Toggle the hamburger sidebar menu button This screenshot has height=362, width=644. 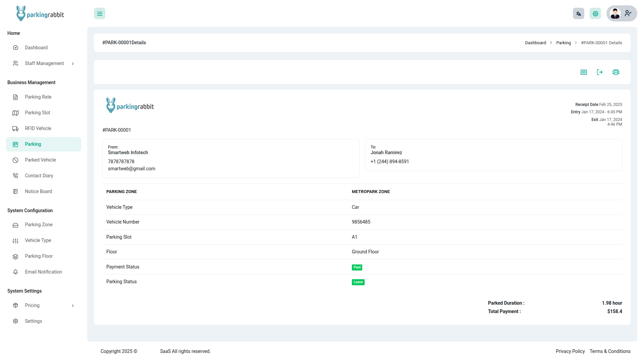(x=100, y=14)
